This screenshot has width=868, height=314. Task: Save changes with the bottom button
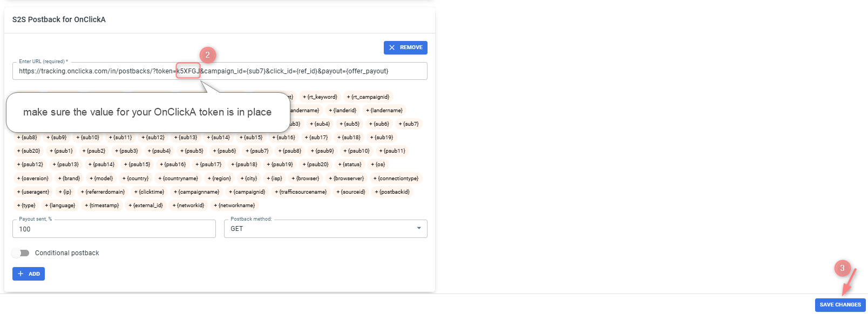[x=840, y=305]
